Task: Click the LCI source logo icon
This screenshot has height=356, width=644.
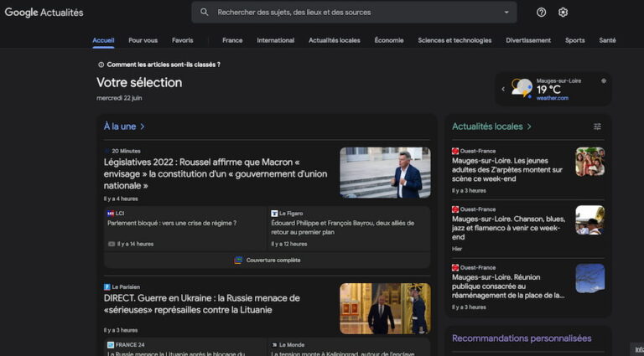Action: pos(111,214)
